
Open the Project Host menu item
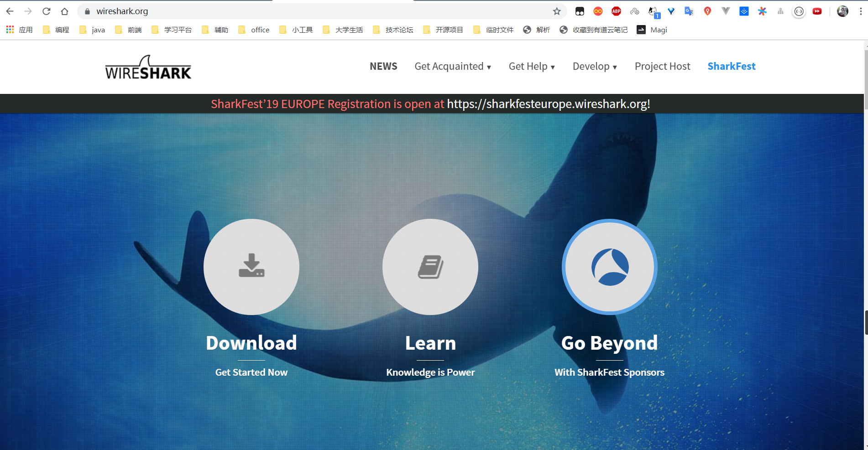click(663, 67)
